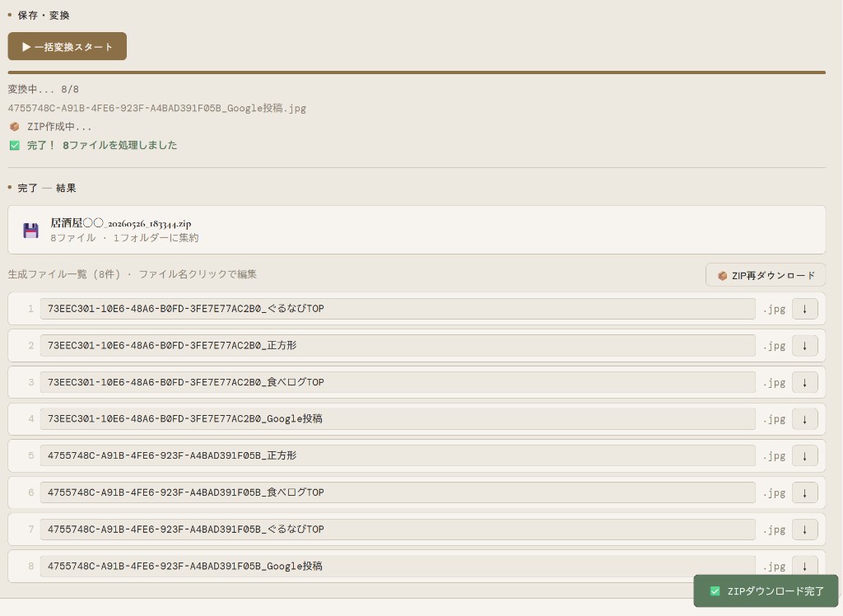Click the green checkmark next to 完了！
This screenshot has height=616, width=843.
pos(15,145)
